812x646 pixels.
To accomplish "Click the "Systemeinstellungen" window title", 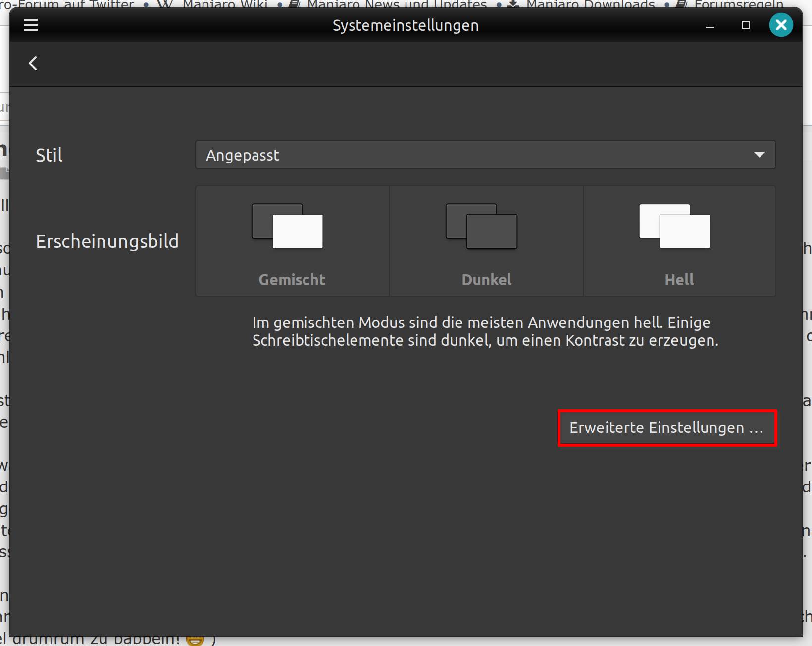I will pos(406,25).
